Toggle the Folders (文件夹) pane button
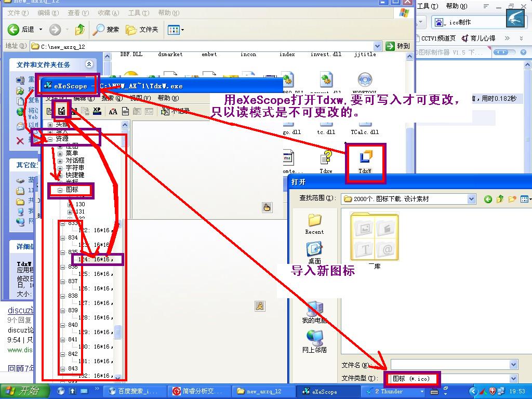The width and height of the screenshot is (532, 399). click(x=142, y=30)
